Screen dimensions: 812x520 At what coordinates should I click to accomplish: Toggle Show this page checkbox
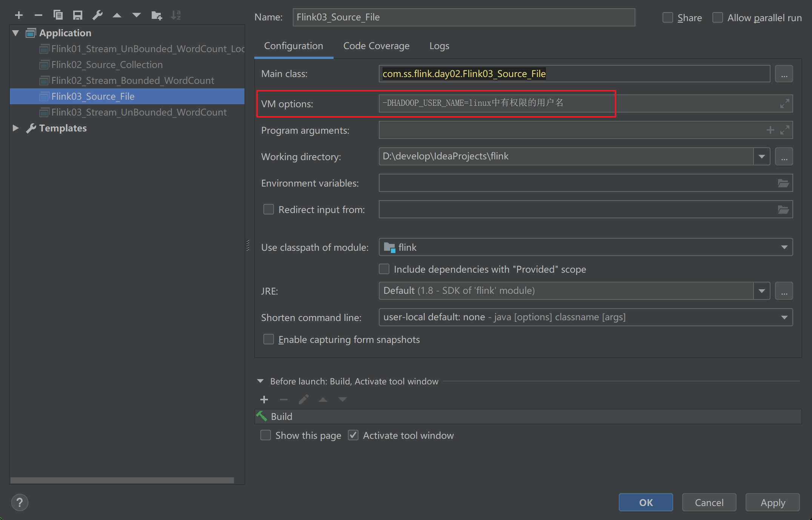pos(266,435)
